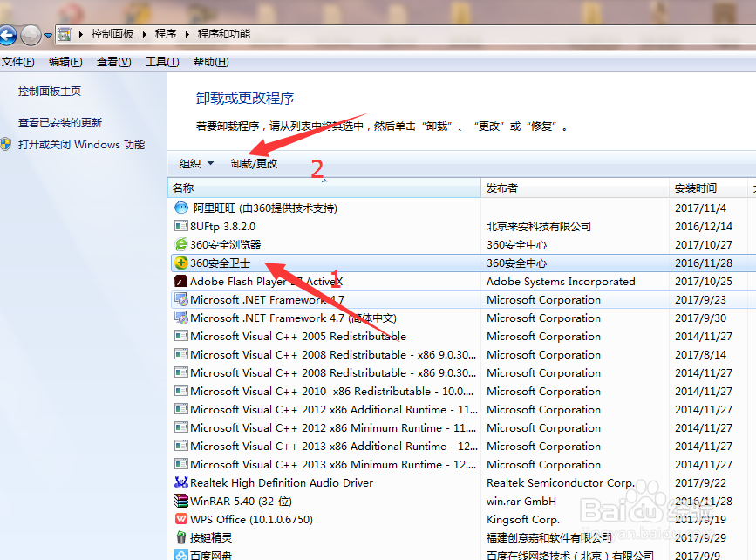The height and width of the screenshot is (560, 756).
Task: Click the 360安全浏览器 icon
Action: [181, 244]
